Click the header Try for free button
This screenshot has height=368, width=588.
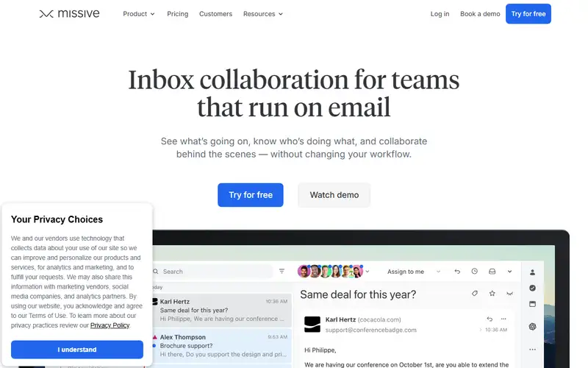pos(528,14)
